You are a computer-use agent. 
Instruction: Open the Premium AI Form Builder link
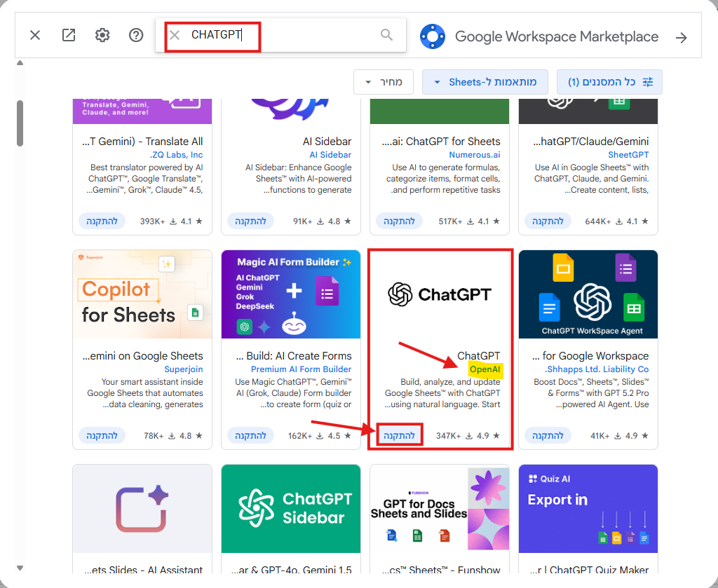pos(302,369)
